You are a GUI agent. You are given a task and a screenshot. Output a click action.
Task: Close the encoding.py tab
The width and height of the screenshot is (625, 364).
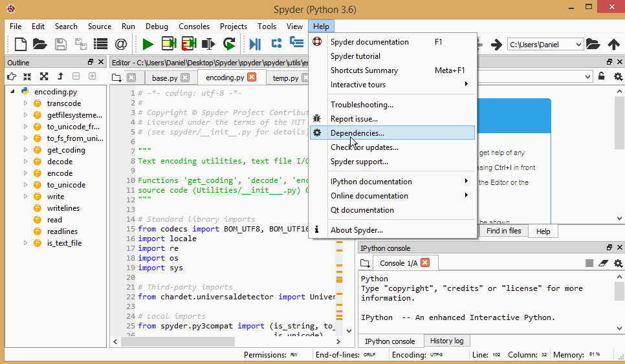(252, 77)
